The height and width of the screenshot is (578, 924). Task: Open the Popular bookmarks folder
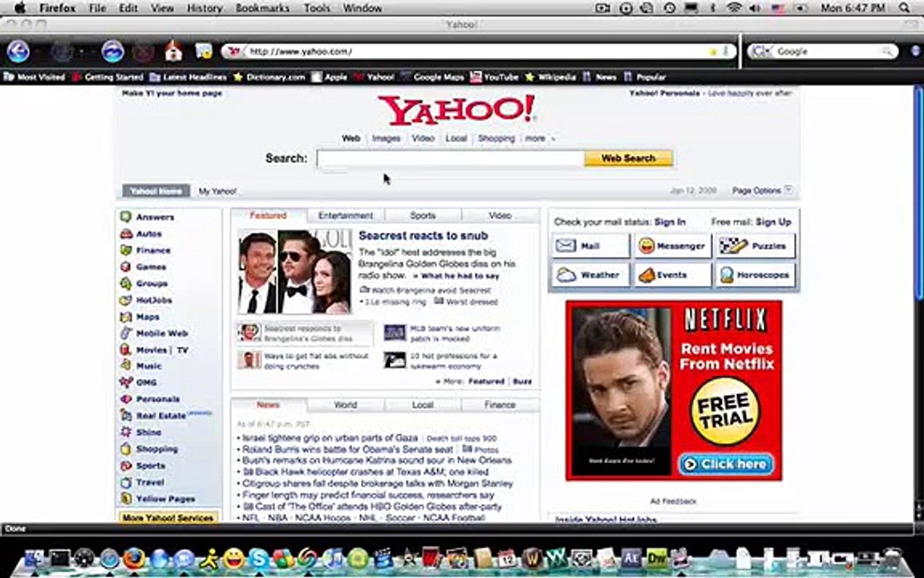(x=645, y=77)
